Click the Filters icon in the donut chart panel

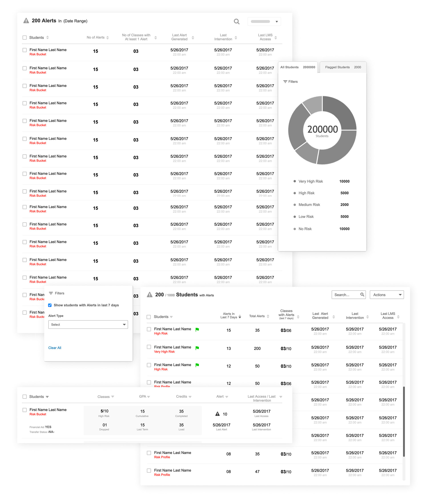(x=285, y=82)
